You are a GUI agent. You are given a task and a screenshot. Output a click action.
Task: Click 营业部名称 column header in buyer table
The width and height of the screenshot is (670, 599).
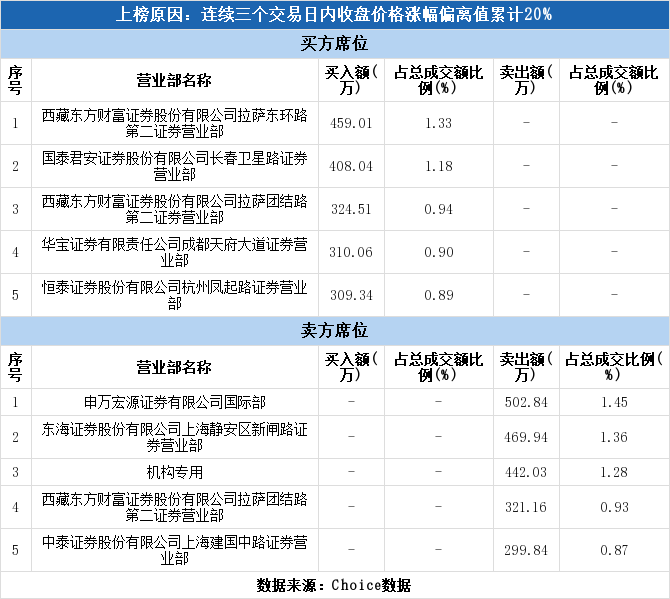click(x=174, y=80)
